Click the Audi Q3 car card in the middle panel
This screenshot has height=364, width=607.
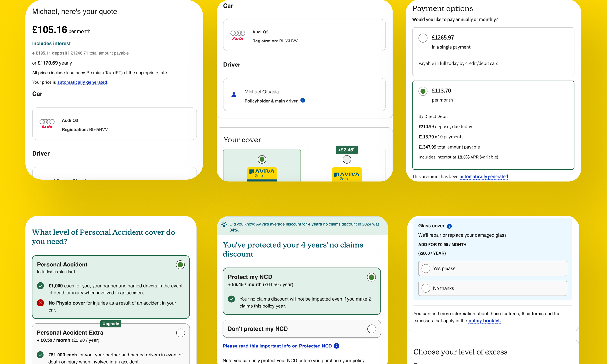tap(304, 35)
